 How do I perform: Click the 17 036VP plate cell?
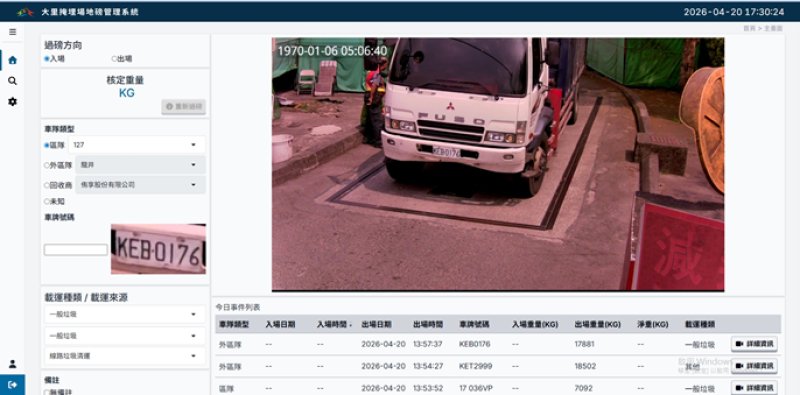coord(476,388)
